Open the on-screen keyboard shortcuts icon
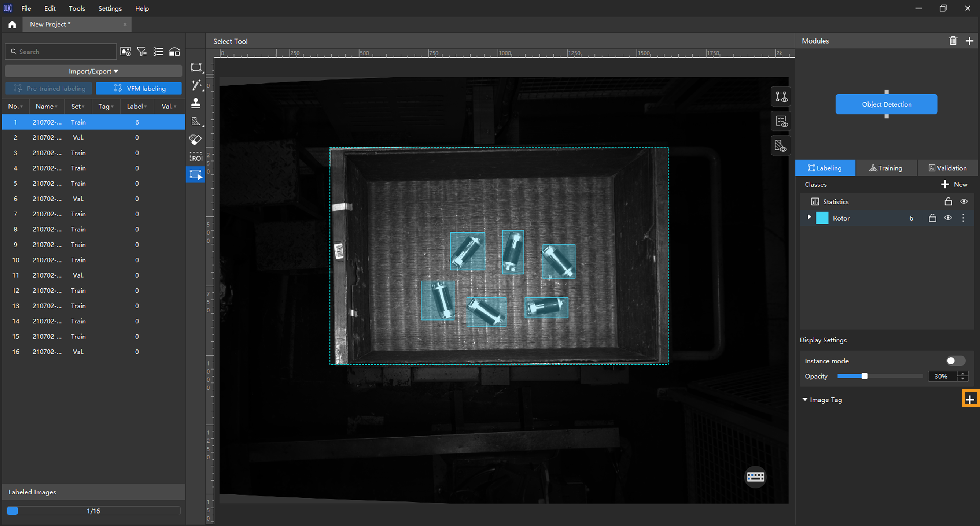The image size is (980, 526). click(x=755, y=476)
